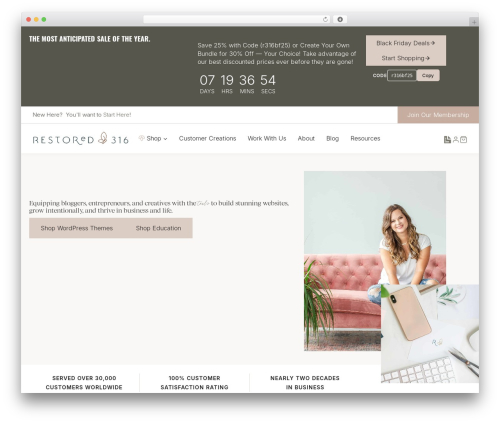500x423 pixels.
Task: Click the browser reload icon
Action: tap(325, 19)
